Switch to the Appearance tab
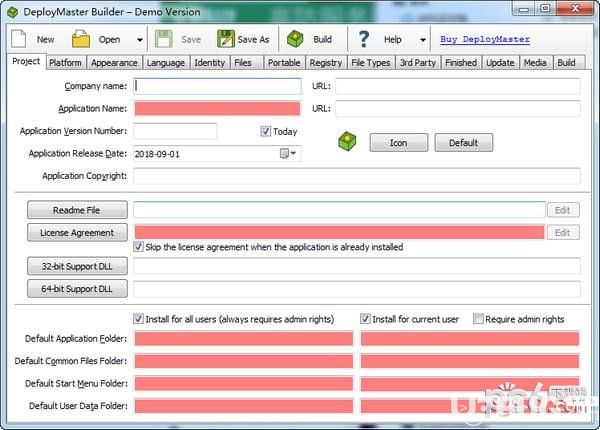This screenshot has height=430, width=600. pos(114,63)
